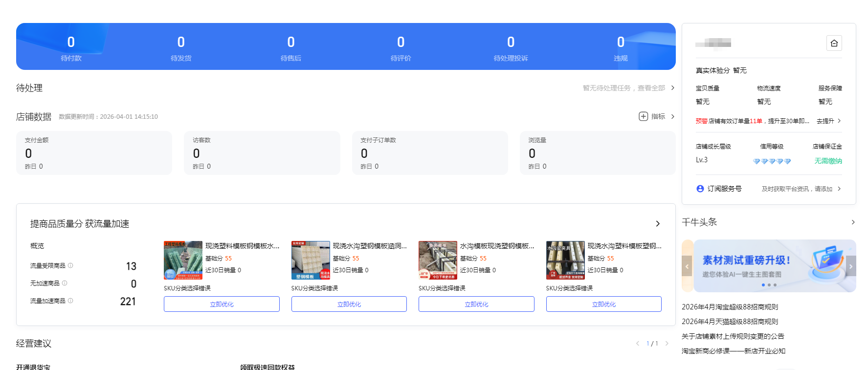Go to previous banner slide arrow
Screen dimensions: 868x370
point(687,266)
